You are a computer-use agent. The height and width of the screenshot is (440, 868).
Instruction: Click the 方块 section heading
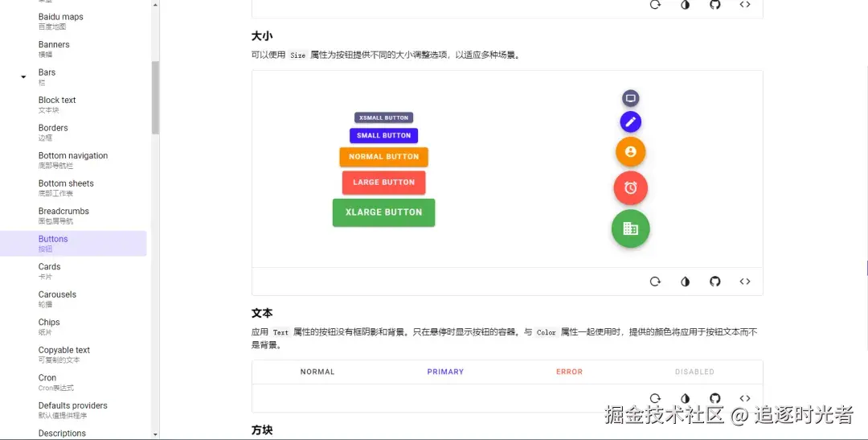point(262,430)
